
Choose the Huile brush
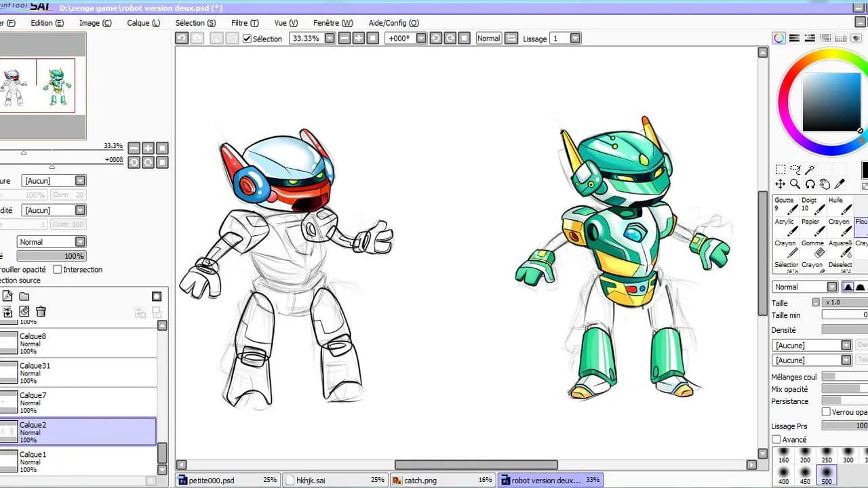(840, 205)
